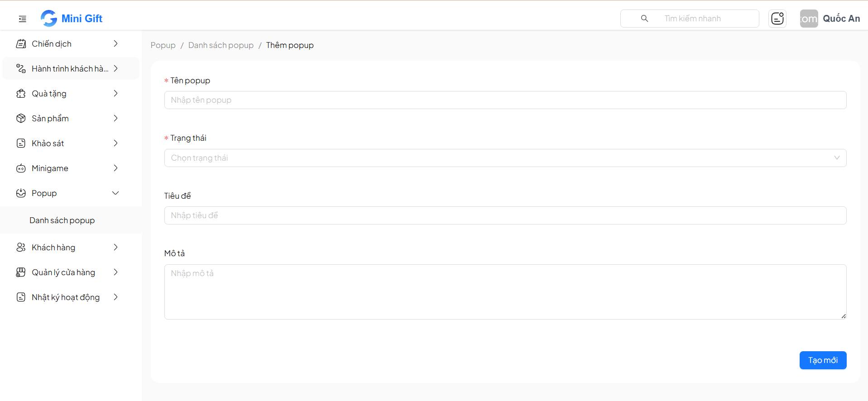The width and height of the screenshot is (868, 401).
Task: Open the notes icon beside search
Action: pyautogui.click(x=777, y=19)
